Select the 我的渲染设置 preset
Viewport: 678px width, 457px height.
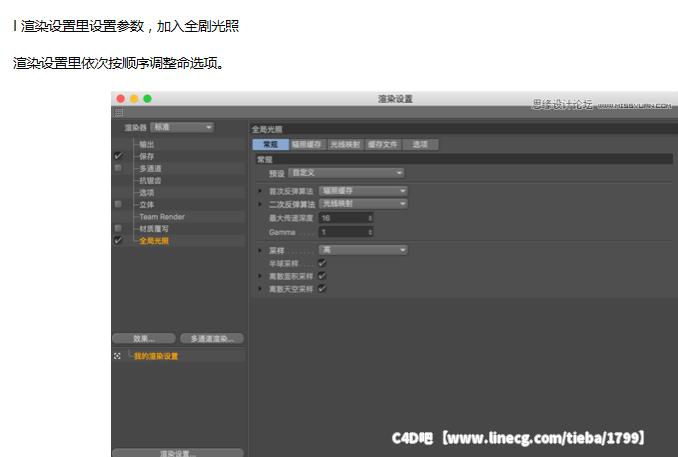[156, 356]
